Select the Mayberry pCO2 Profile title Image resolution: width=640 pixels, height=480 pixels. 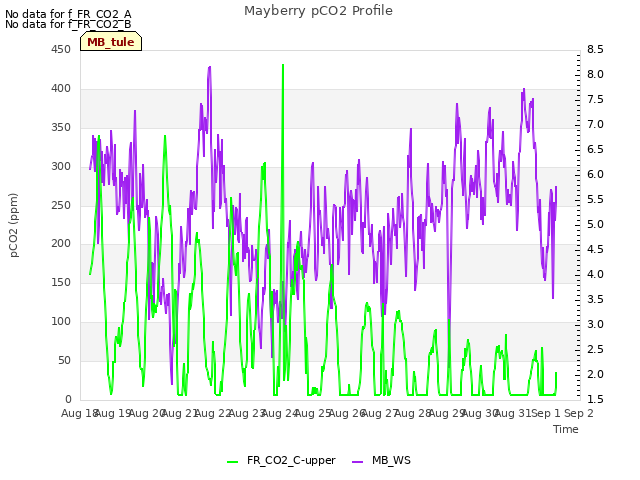tap(318, 11)
